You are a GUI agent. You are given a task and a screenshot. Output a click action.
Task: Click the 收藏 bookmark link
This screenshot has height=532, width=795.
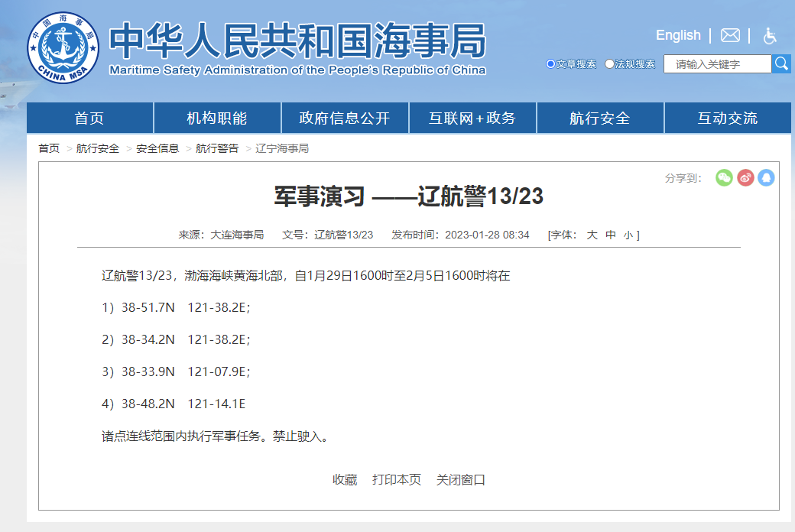tap(345, 480)
